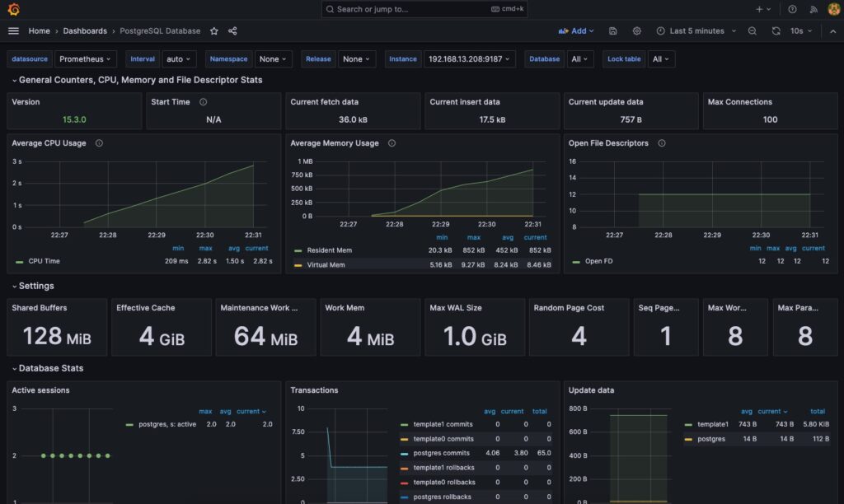
Task: Open the Add panel dropdown
Action: point(576,31)
